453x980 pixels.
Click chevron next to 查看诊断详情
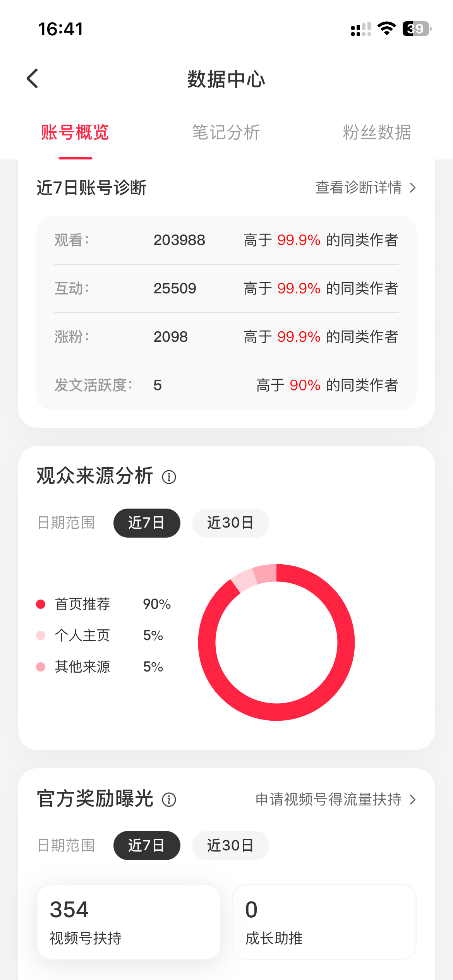click(x=413, y=188)
